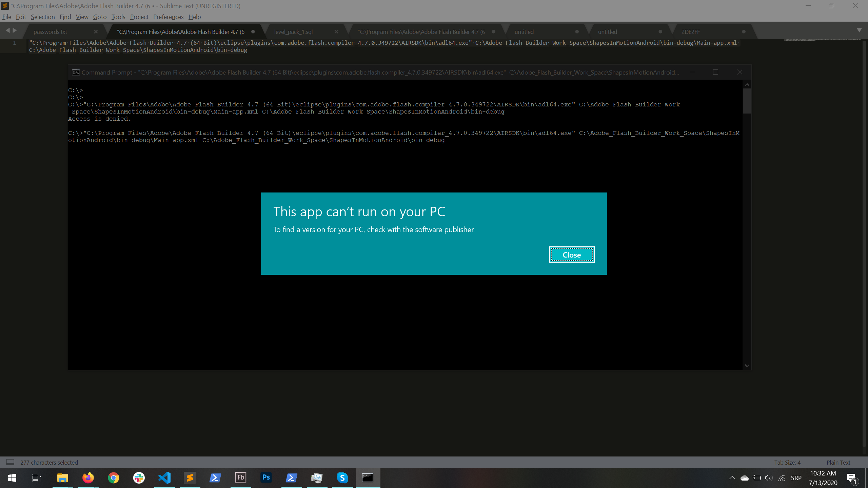This screenshot has width=868, height=488.
Task: Open the Plain Text syntax selector
Action: [839, 462]
